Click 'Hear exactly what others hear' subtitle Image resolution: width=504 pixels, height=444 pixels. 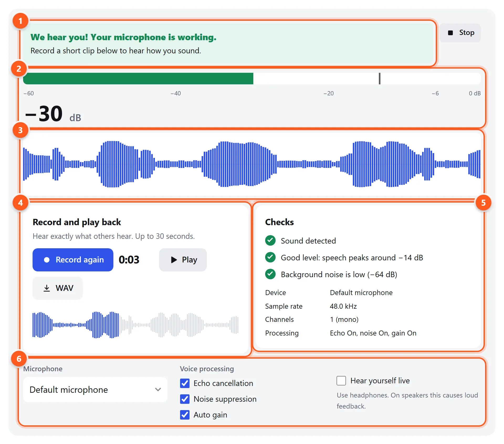click(x=114, y=236)
